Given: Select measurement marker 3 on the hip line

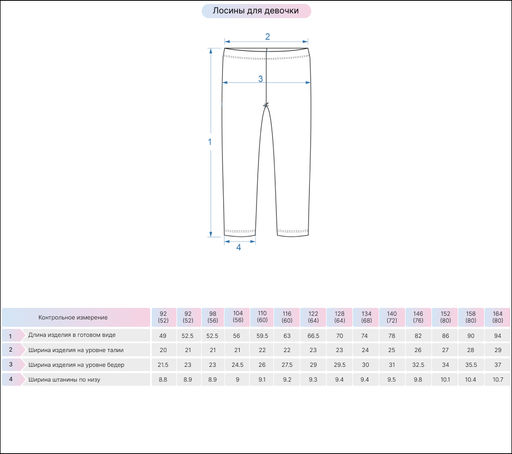Looking at the screenshot, I should [260, 79].
